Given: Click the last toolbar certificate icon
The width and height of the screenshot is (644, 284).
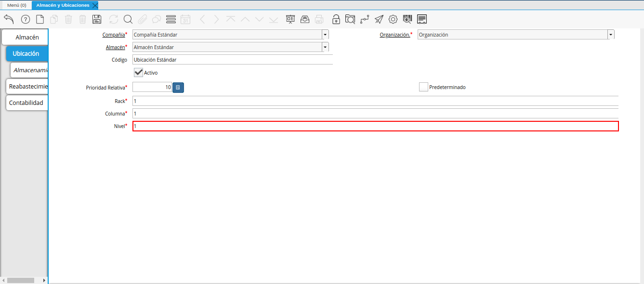Looking at the screenshot, I should [422, 19].
